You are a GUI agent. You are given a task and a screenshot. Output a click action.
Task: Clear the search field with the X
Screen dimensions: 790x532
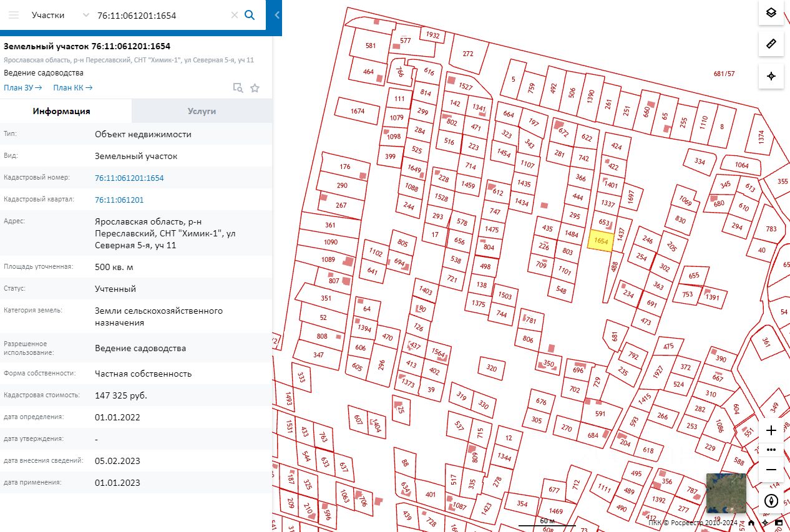pyautogui.click(x=235, y=15)
